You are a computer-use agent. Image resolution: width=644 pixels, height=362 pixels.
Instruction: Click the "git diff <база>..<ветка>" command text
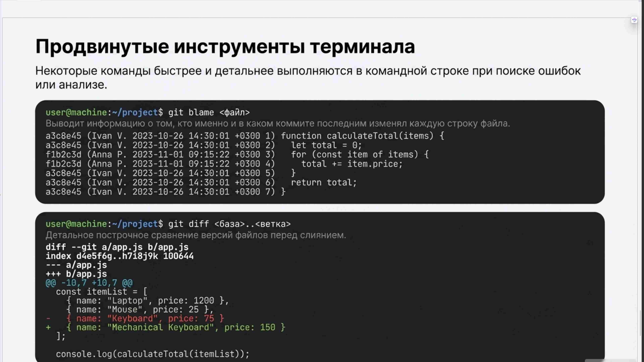(229, 224)
